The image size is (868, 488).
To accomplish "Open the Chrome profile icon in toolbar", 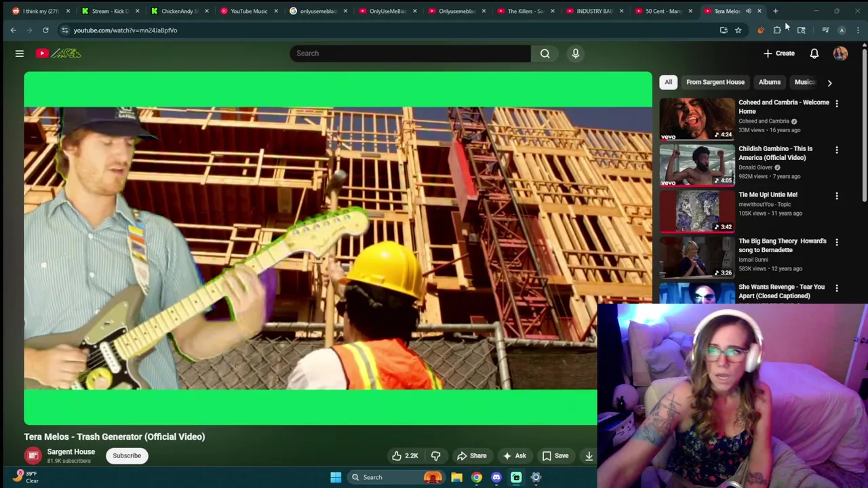I will 842,30.
